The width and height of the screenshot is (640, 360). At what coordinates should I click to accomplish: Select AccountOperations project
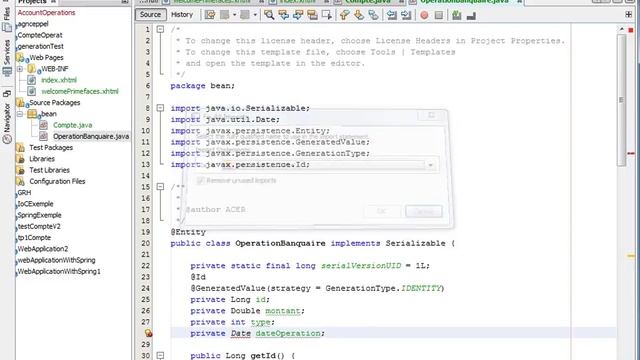[x=46, y=13]
